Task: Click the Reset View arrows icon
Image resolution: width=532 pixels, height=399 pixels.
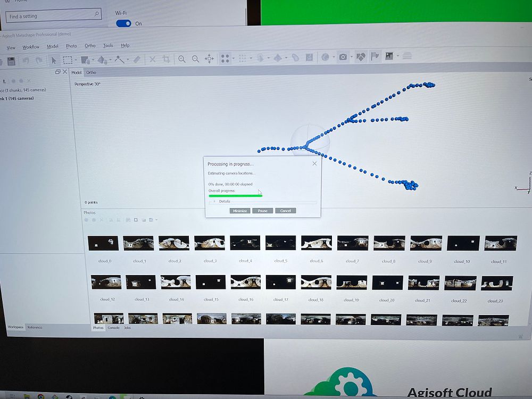Action: point(209,59)
